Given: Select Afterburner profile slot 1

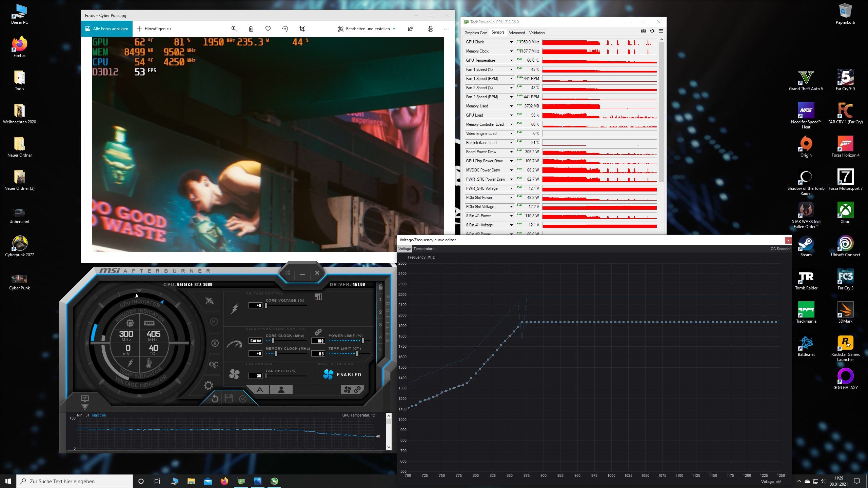Looking at the screenshot, I should point(380,300).
